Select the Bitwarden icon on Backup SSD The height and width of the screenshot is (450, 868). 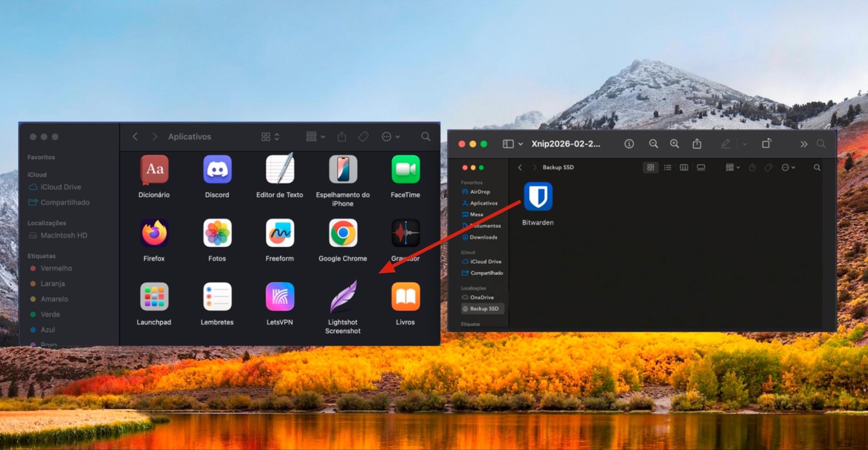click(538, 197)
